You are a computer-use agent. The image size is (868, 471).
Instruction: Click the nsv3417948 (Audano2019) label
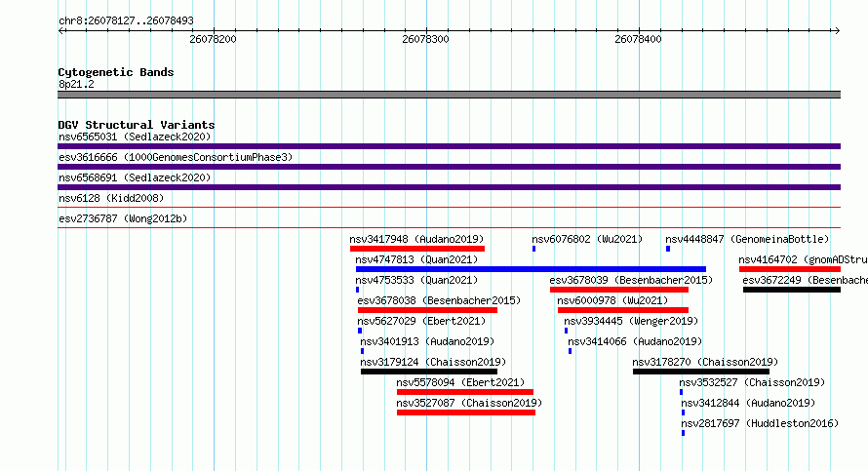(416, 239)
